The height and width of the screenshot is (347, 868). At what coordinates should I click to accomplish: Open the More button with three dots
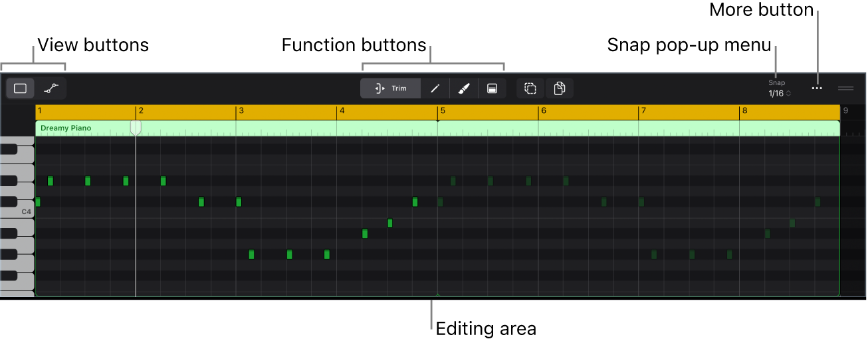[x=817, y=88]
